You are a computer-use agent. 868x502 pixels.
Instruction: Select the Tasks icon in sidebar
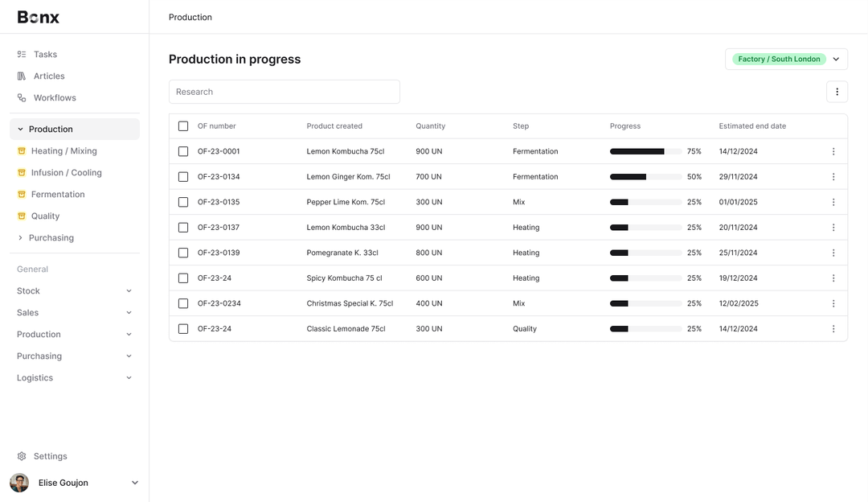click(x=23, y=54)
